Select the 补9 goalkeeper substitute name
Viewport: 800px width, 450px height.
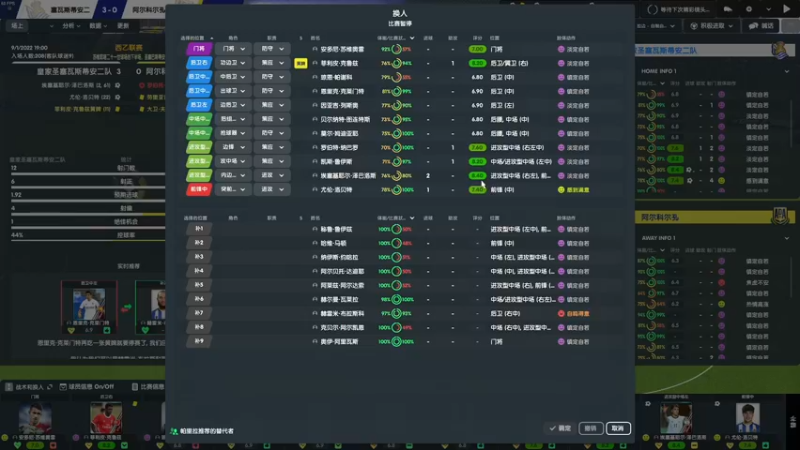click(339, 342)
